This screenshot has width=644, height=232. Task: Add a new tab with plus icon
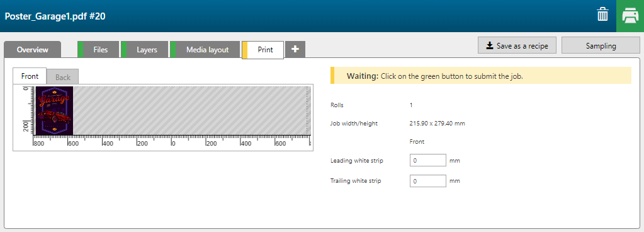pos(295,49)
